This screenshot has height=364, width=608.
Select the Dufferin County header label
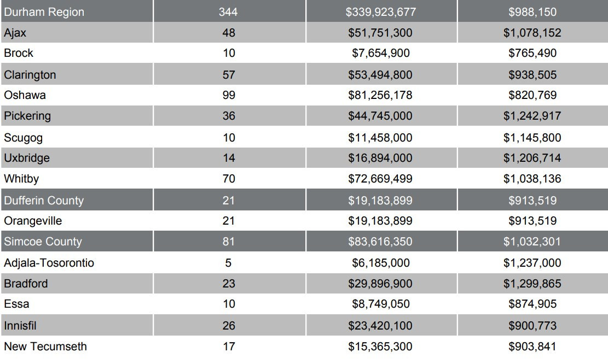pyautogui.click(x=44, y=201)
